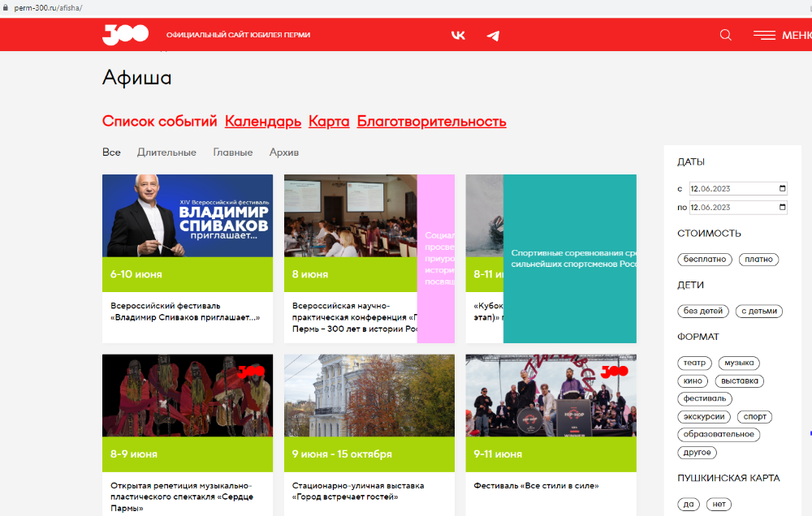Screen dimensions: 812x516
Task: Click the 9 июня - 15 октября banner
Action: [x=369, y=454]
